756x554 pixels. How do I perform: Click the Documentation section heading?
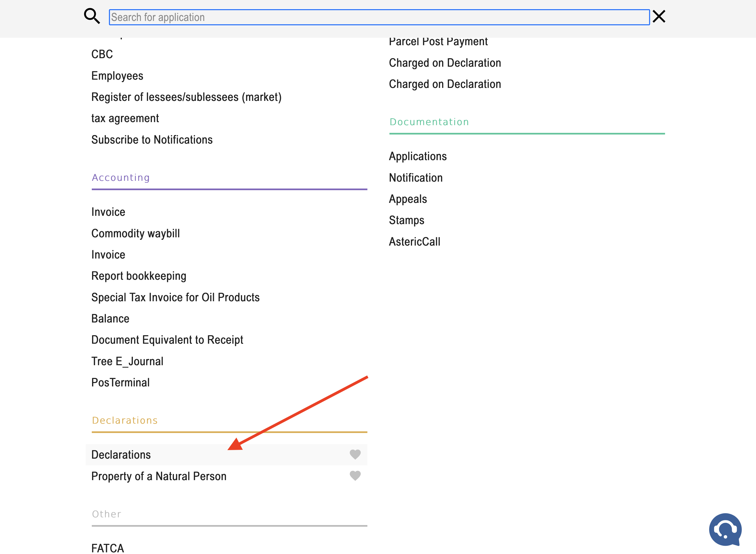[429, 122]
